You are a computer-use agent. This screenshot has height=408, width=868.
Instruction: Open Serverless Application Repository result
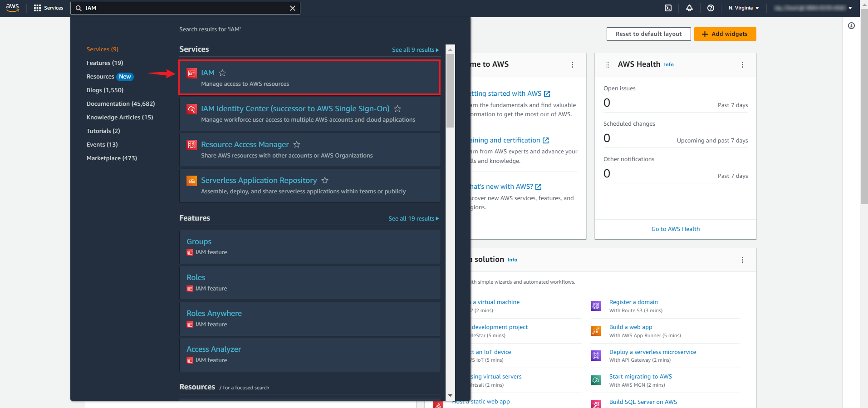(259, 180)
